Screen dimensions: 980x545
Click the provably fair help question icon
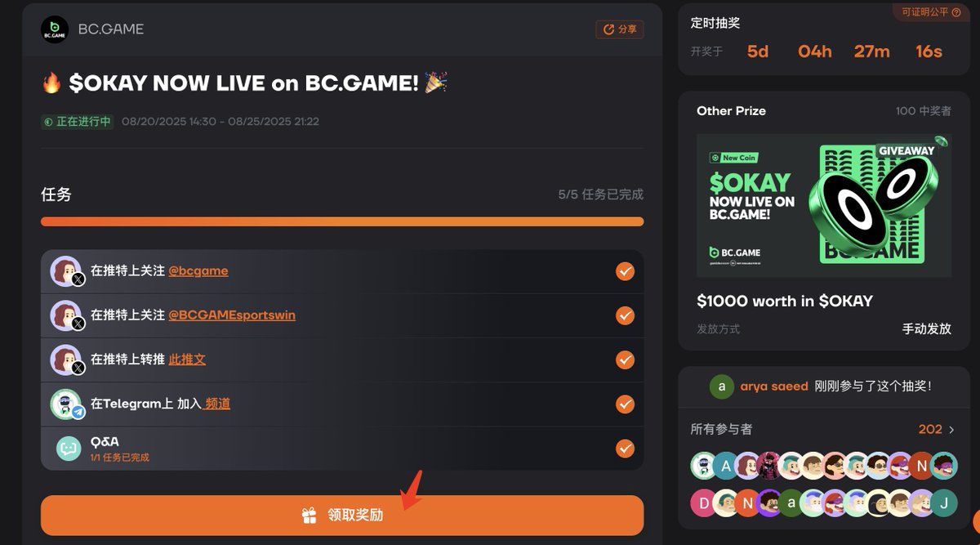pyautogui.click(x=956, y=12)
